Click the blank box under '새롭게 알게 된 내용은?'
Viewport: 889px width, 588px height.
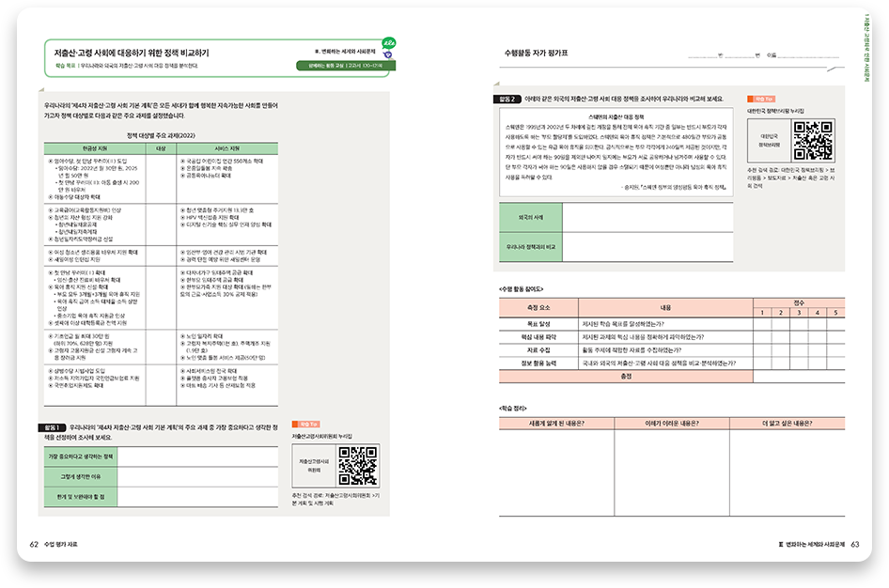[x=556, y=472]
